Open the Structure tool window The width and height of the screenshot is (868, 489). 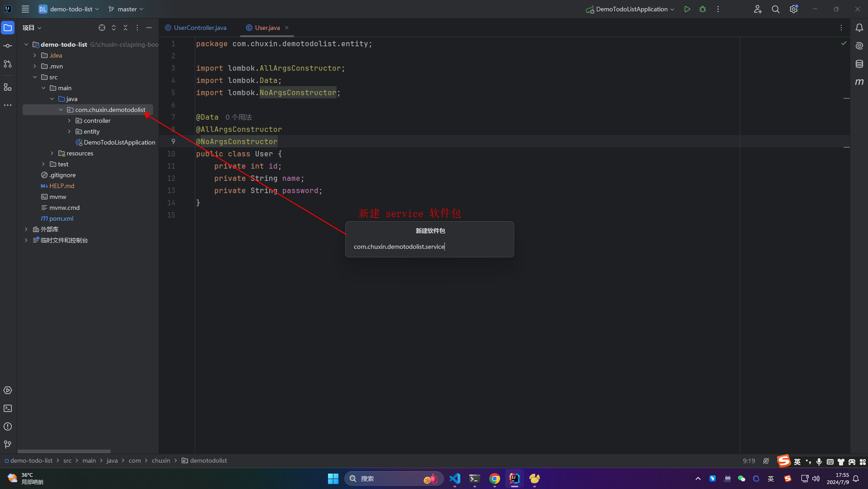pyautogui.click(x=8, y=87)
